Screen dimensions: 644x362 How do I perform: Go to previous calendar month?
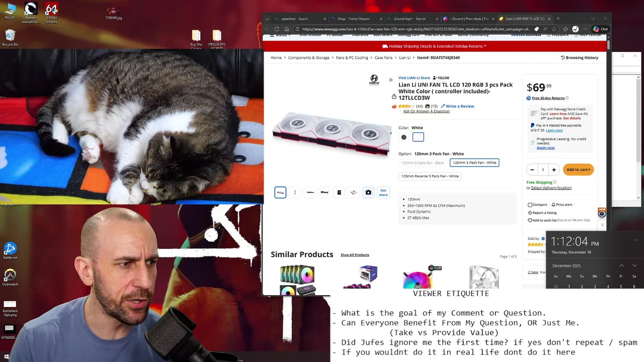[621, 265]
